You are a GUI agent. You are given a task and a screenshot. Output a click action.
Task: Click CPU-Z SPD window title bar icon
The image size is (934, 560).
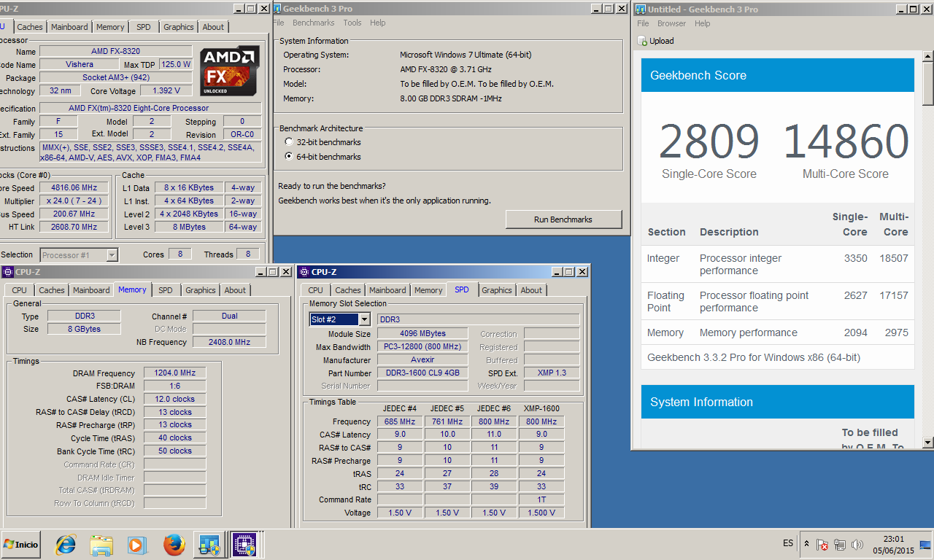point(304,272)
